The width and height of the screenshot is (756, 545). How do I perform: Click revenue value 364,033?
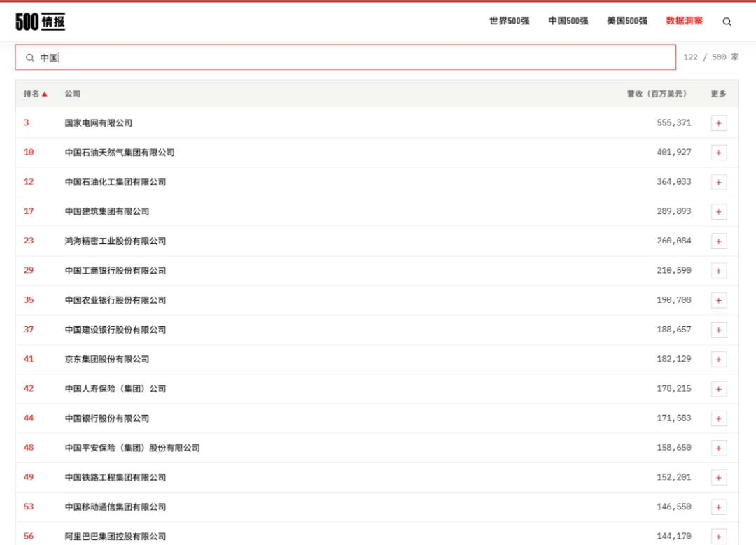point(674,182)
